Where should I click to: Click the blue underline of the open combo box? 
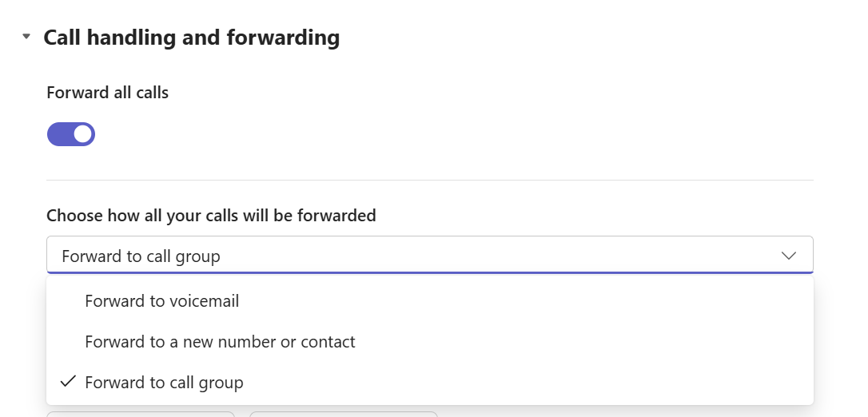click(429, 273)
